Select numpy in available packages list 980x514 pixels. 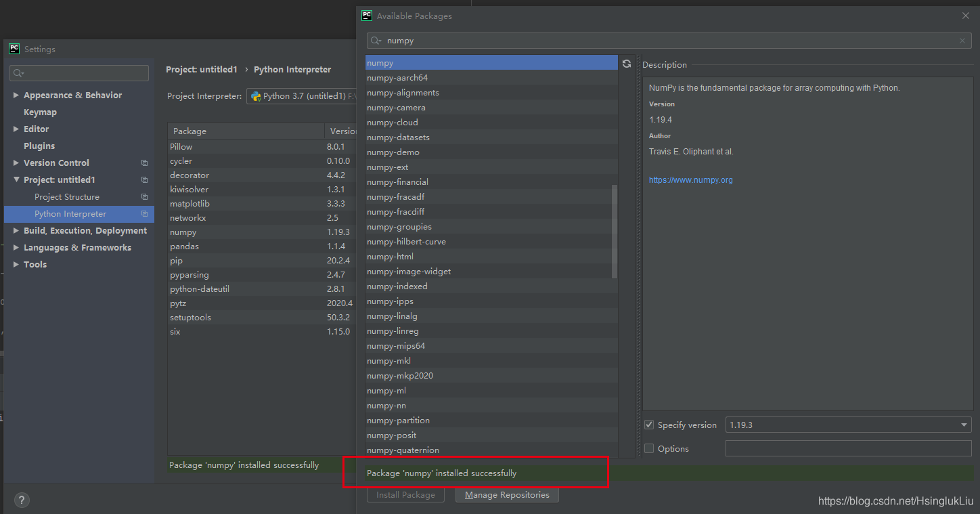point(491,63)
